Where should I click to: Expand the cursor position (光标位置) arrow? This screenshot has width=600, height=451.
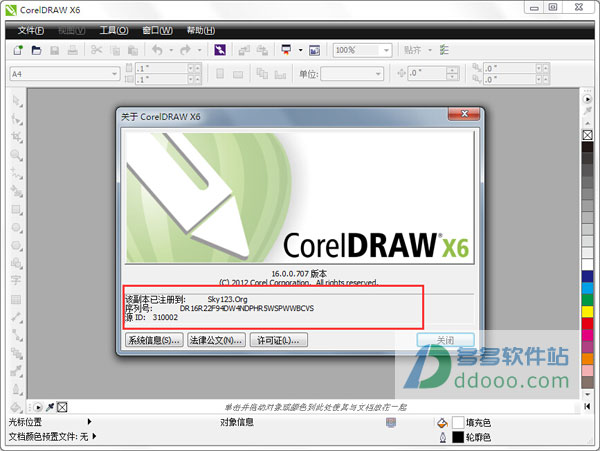[x=89, y=422]
